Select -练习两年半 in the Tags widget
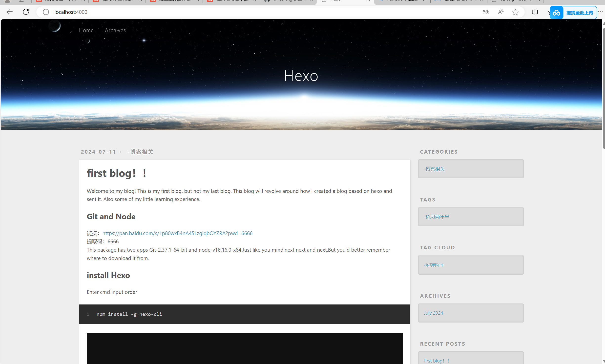Viewport: 605px width, 364px height. click(x=437, y=217)
